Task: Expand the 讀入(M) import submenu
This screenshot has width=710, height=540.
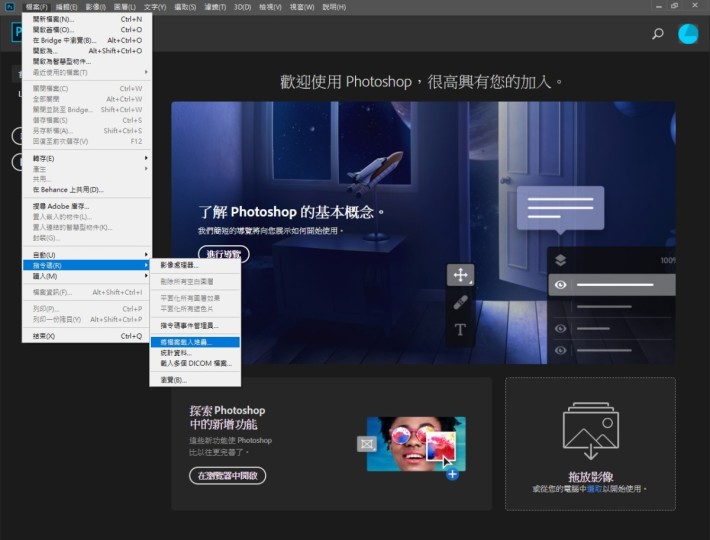Action: pyautogui.click(x=87, y=276)
